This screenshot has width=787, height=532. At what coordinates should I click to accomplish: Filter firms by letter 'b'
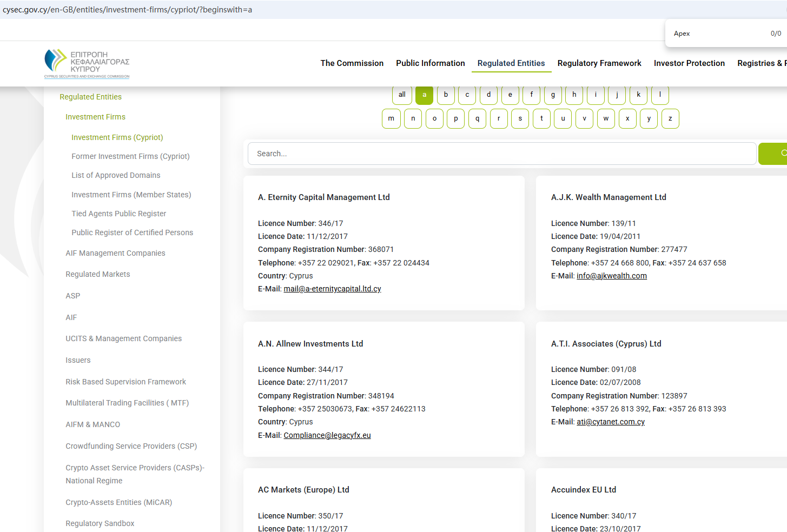tap(446, 95)
